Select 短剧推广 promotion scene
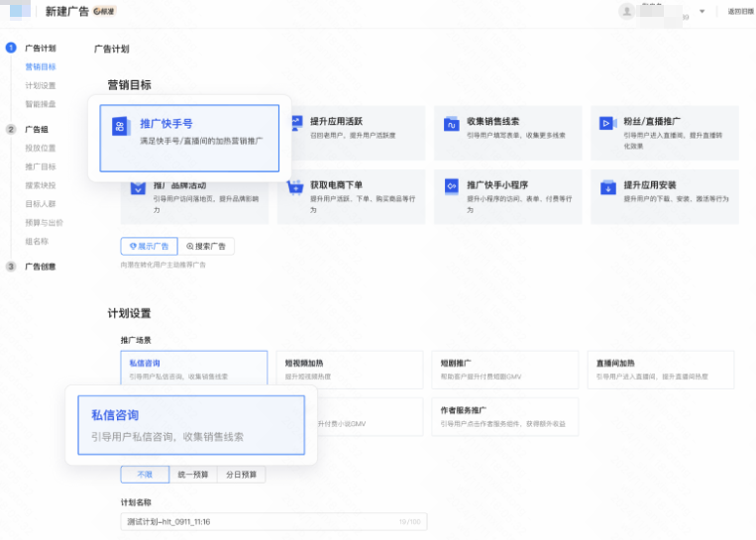Image resolution: width=756 pixels, height=540 pixels. [x=504, y=370]
